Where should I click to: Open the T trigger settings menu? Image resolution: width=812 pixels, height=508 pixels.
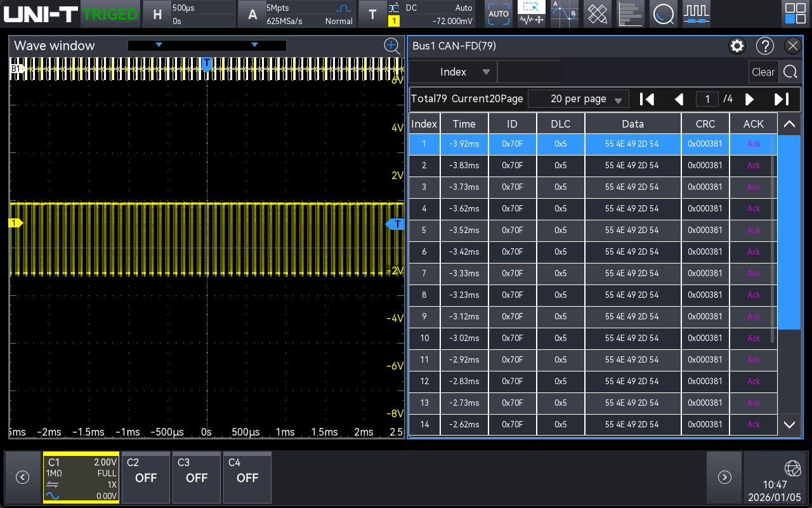tap(417, 14)
